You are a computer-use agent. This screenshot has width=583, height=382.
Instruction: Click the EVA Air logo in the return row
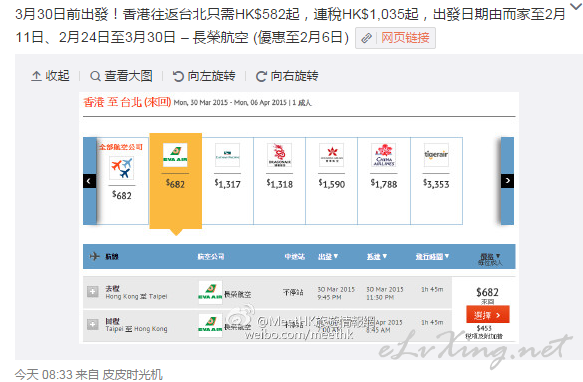[210, 325]
